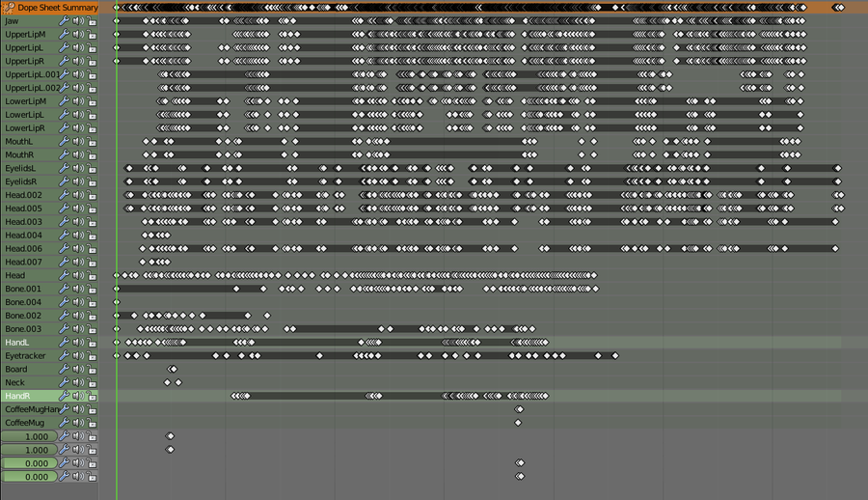868x500 pixels.
Task: Lock the LowerLipL channel
Action: click(x=92, y=115)
